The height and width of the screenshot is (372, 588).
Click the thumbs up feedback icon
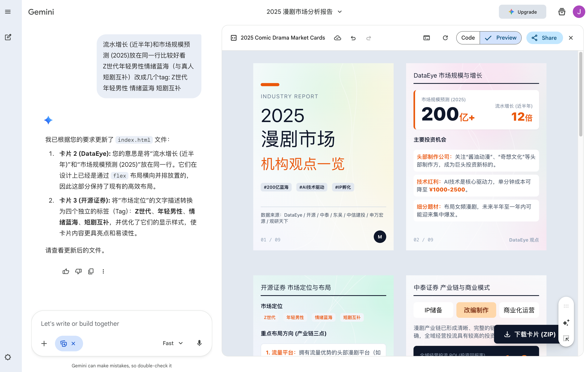pyautogui.click(x=66, y=271)
